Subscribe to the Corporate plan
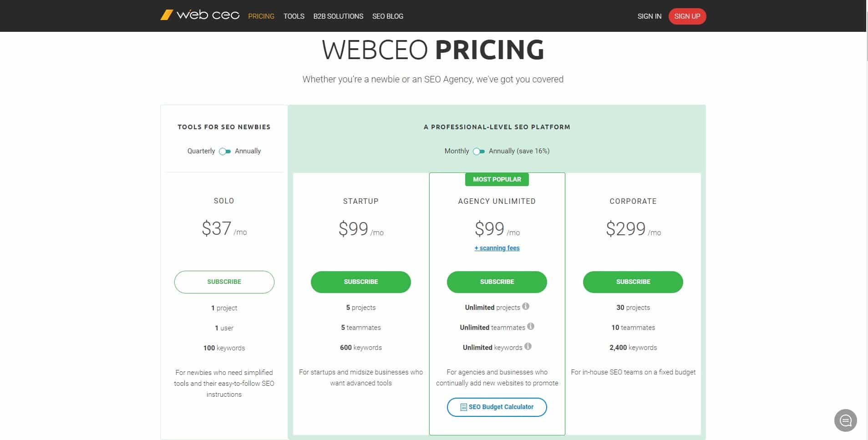The image size is (868, 440). coord(633,282)
